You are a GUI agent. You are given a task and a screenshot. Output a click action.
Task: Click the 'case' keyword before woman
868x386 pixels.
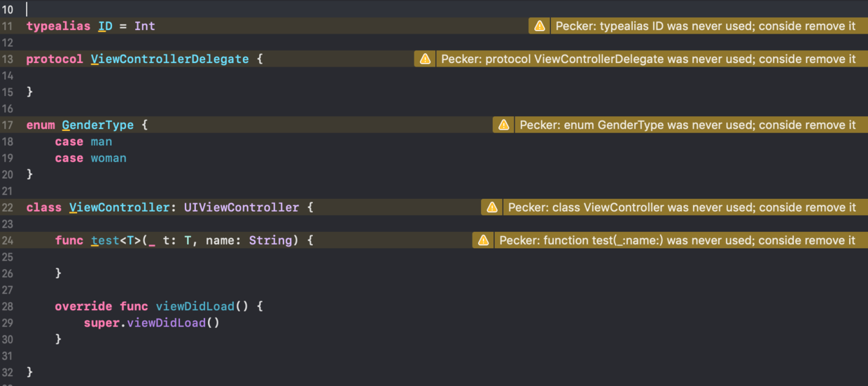[x=69, y=158]
